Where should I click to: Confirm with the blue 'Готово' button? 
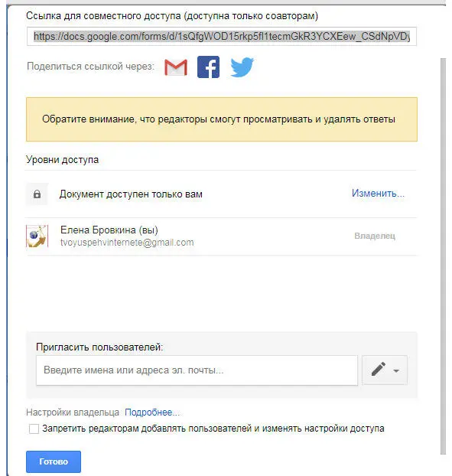tap(54, 461)
